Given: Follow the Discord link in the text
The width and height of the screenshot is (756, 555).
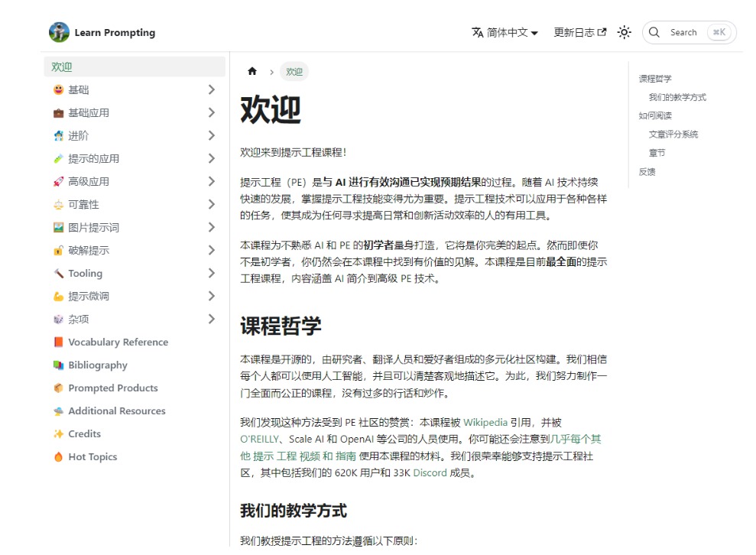Looking at the screenshot, I should click(x=429, y=473).
